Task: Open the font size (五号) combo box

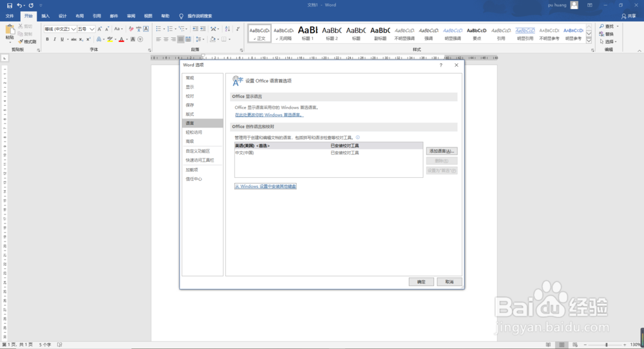Action: pyautogui.click(x=86, y=29)
